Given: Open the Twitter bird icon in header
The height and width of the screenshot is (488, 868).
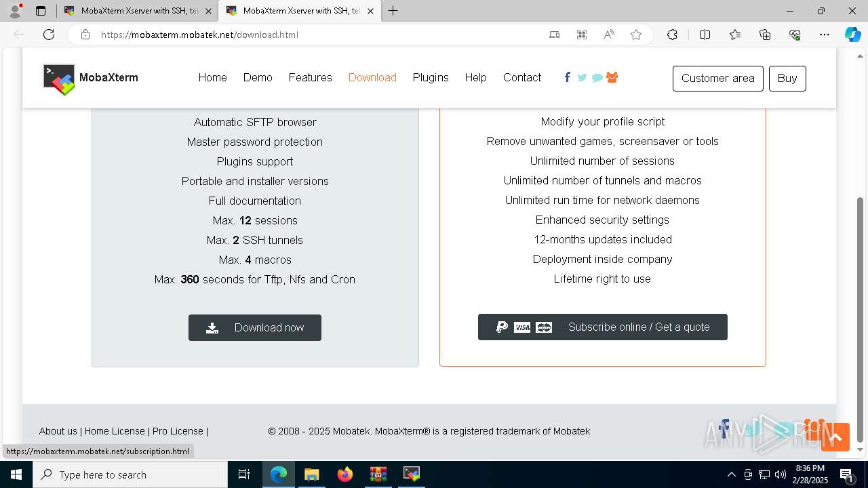Looking at the screenshot, I should 582,78.
